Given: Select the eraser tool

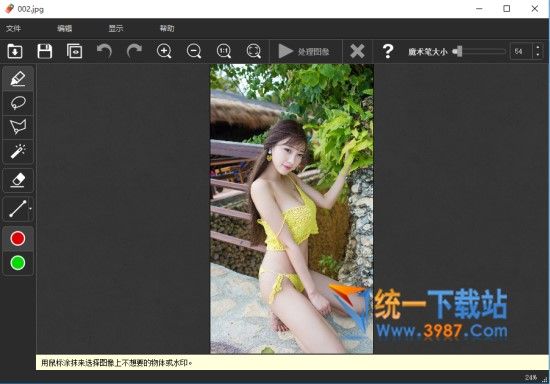Looking at the screenshot, I should 18,180.
